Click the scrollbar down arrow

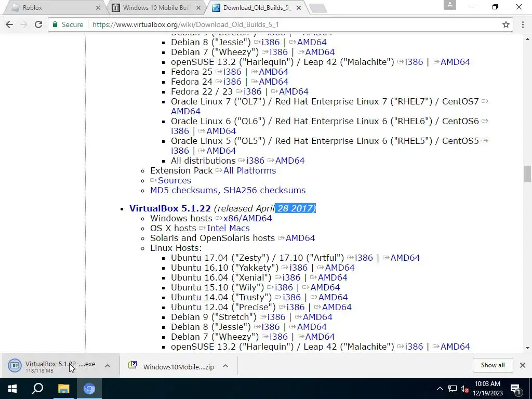pyautogui.click(x=527, y=348)
